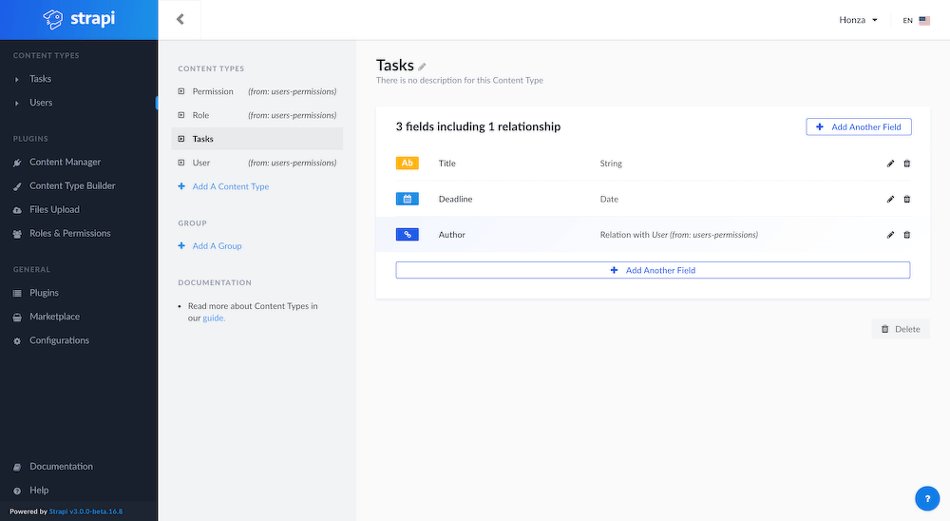Select the Permission content type in list
This screenshot has width=950, height=521.
coord(213,92)
